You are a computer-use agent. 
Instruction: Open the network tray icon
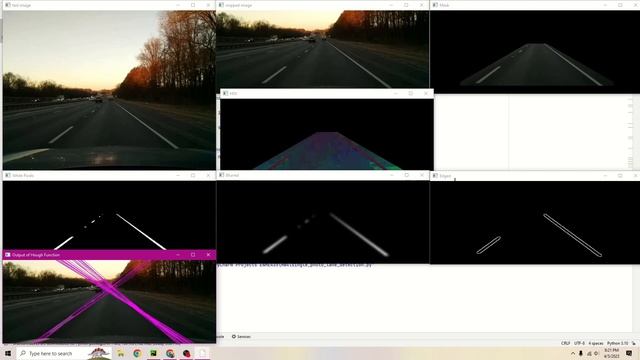(x=589, y=353)
